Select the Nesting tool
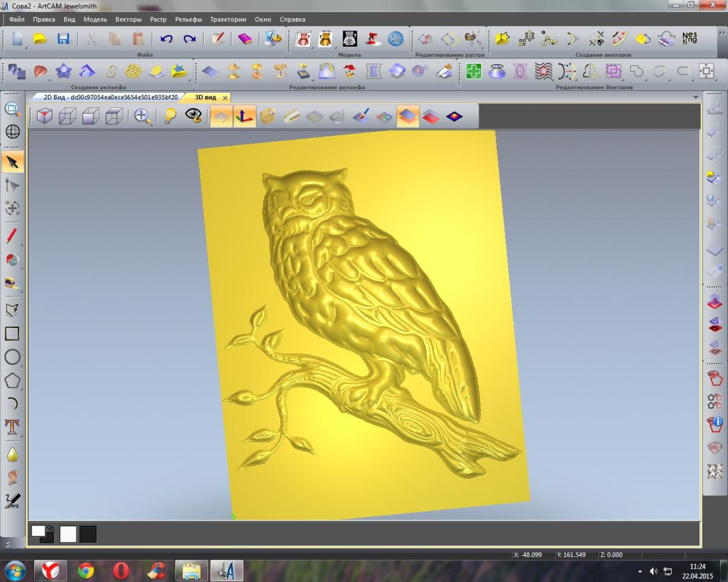Screen dimensions: 728x582 [690, 38]
